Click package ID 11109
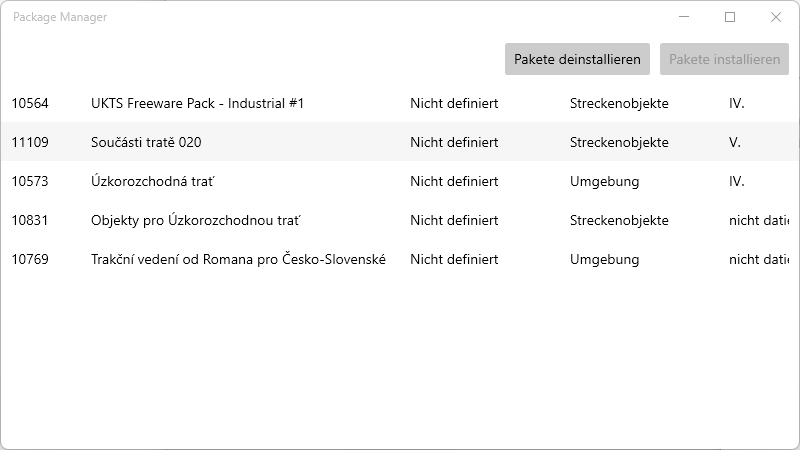800x450 pixels. pyautogui.click(x=30, y=142)
